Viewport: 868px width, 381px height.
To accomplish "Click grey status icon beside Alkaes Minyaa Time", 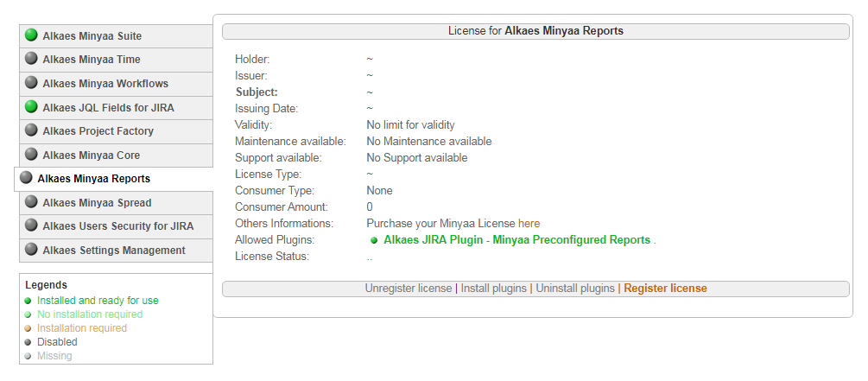I will click(x=32, y=58).
